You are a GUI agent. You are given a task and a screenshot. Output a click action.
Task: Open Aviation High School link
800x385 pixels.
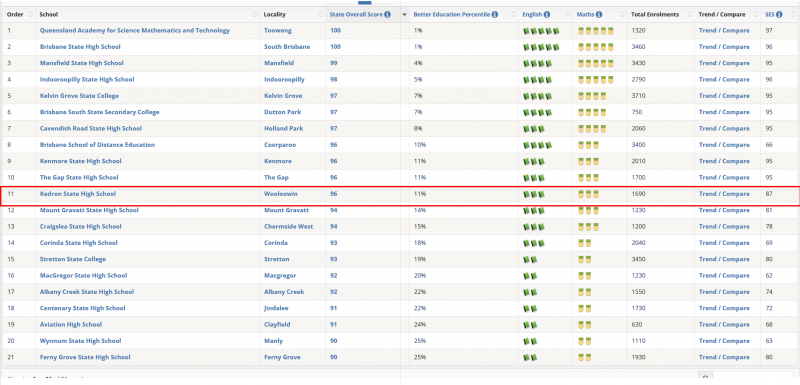(71, 324)
